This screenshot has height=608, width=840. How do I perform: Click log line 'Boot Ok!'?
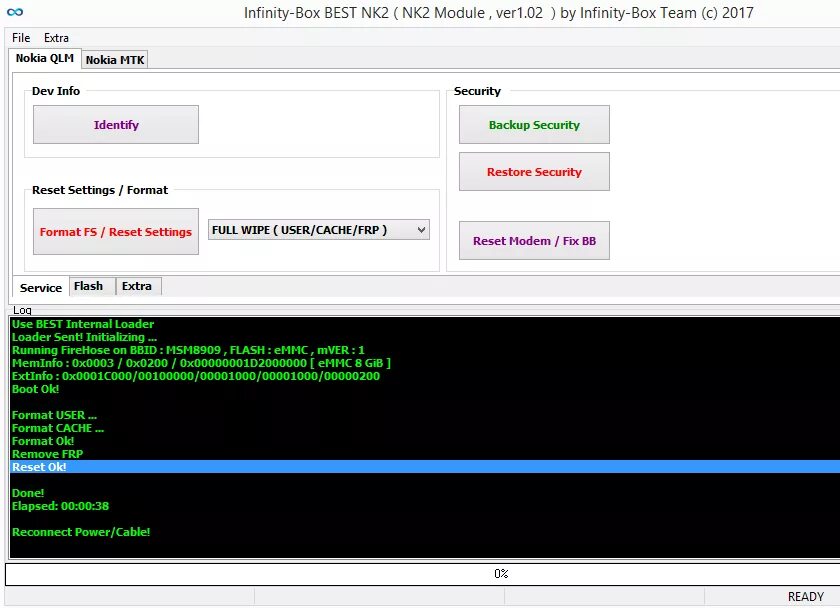pos(35,389)
